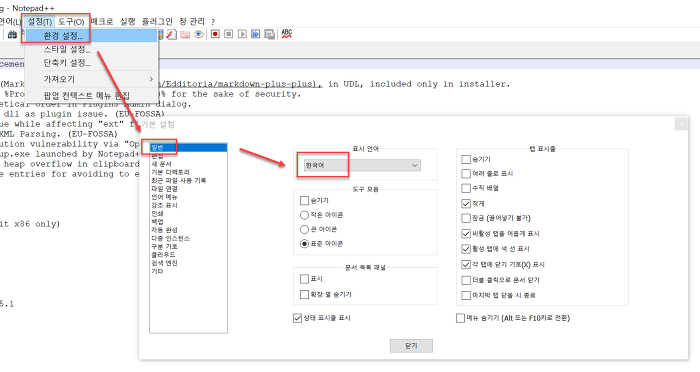Screen dimensions: 700x372
Task: Select 백업 in the category list
Action: [x=157, y=222]
